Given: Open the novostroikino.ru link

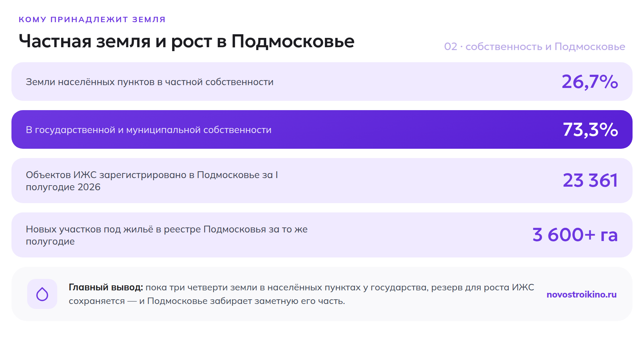Looking at the screenshot, I should click(x=581, y=294).
